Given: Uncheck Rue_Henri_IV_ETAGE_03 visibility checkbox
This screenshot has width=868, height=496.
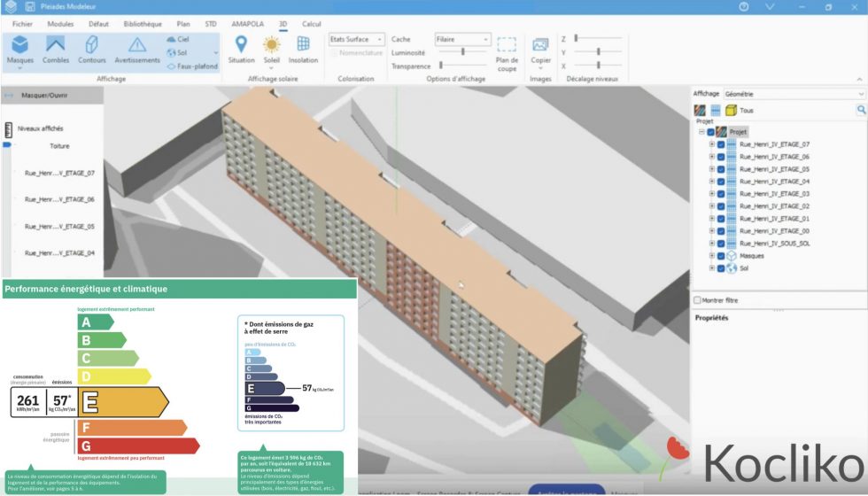Looking at the screenshot, I should (x=721, y=194).
